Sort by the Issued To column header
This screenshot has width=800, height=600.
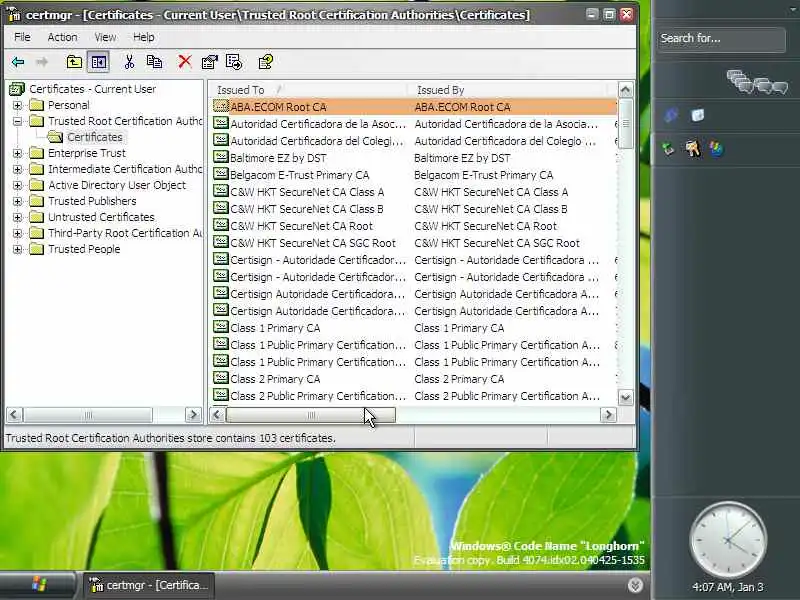(308, 90)
